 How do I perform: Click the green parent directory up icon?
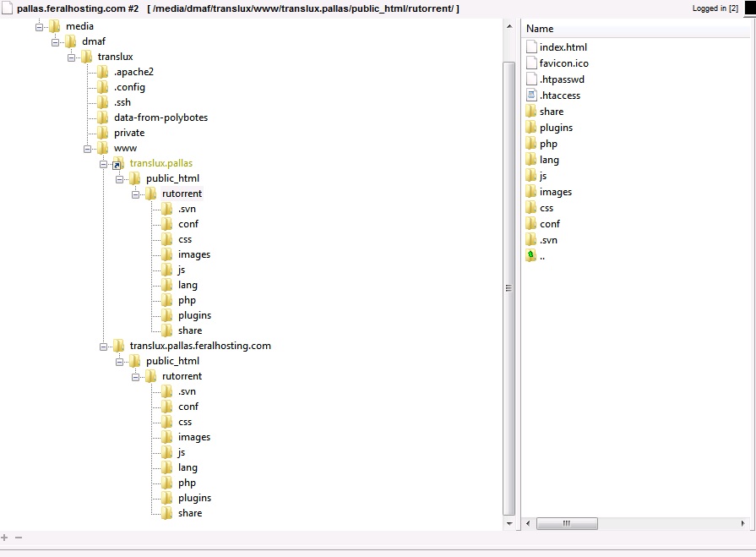tap(530, 255)
